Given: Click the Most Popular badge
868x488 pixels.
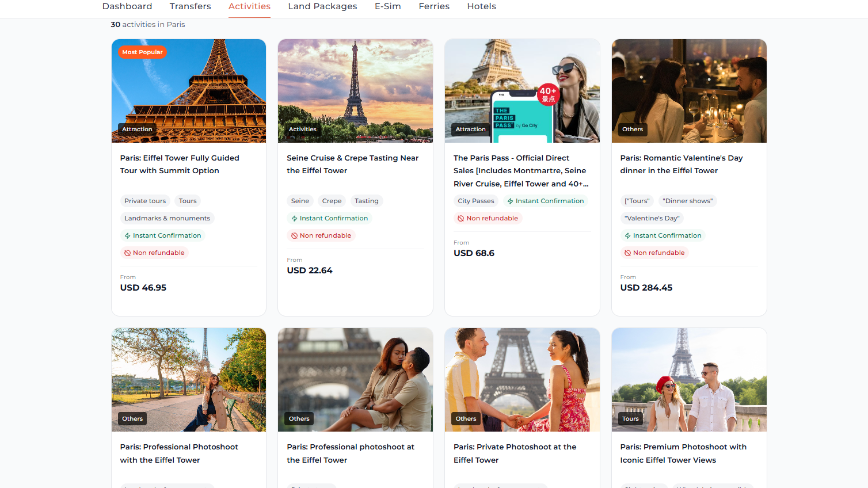Looking at the screenshot, I should 142,52.
